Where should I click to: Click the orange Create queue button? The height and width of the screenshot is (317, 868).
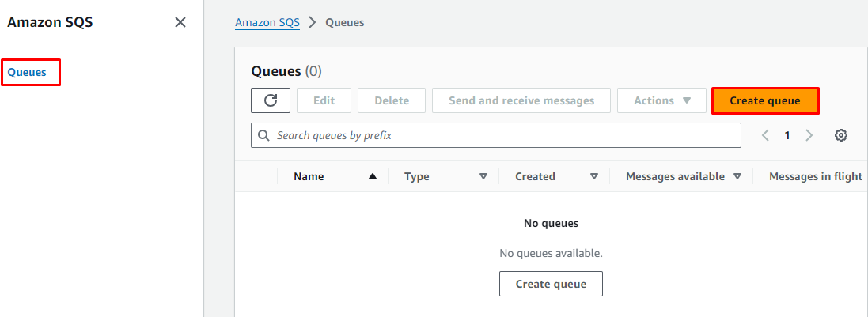(764, 100)
